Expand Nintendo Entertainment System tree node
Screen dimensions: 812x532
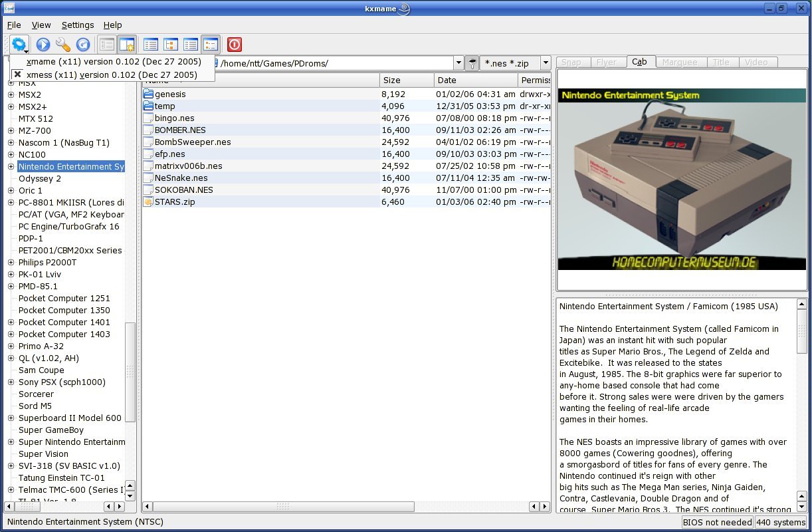[11, 167]
